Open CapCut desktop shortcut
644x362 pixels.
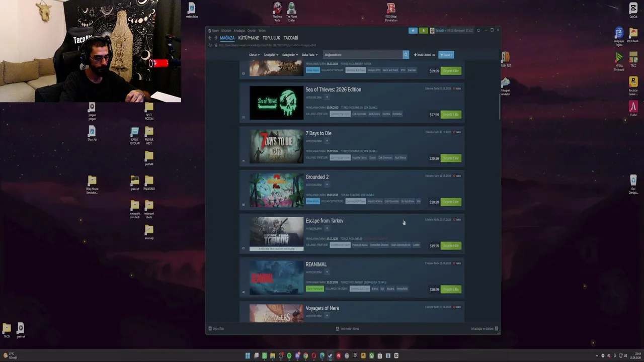tap(633, 11)
